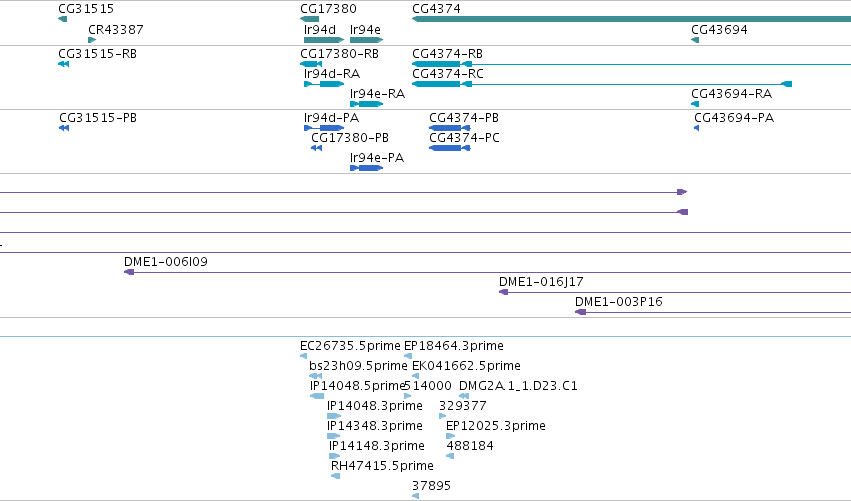The width and height of the screenshot is (851, 501).
Task: Click the 329377 feature label
Action: [462, 406]
